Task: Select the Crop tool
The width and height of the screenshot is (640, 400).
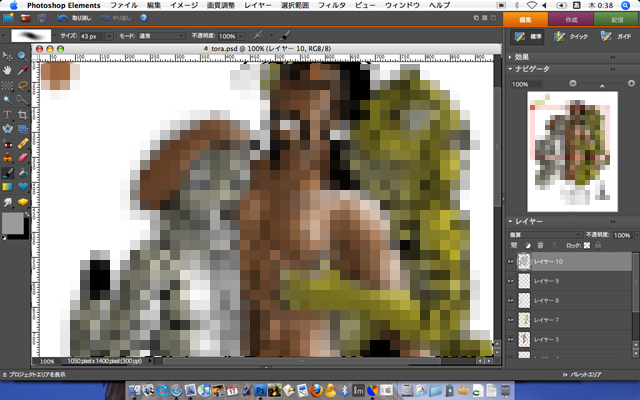Action: coord(22,115)
